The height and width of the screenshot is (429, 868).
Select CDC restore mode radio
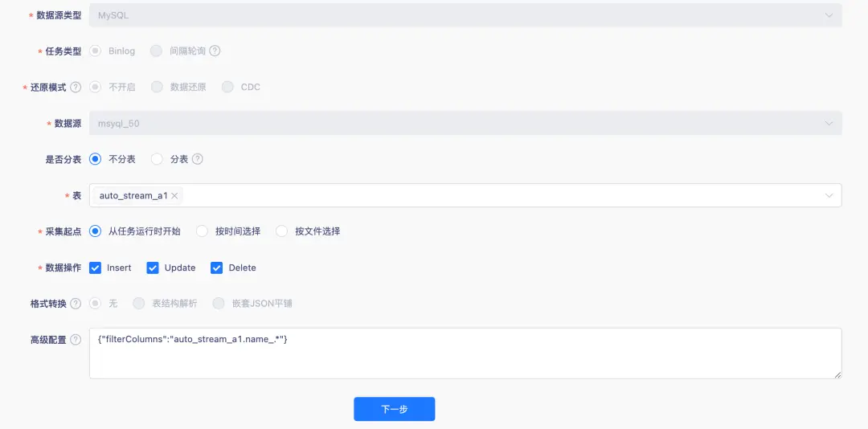click(227, 88)
